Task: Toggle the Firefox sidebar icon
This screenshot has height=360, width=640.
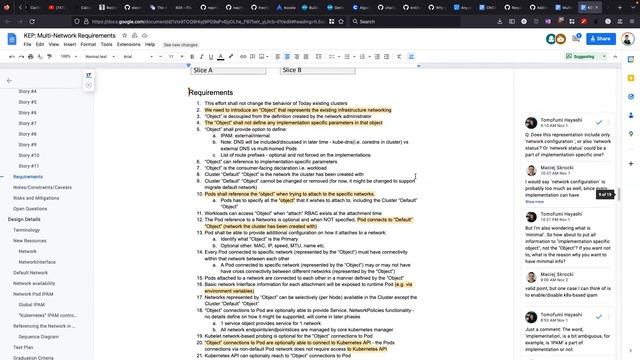Action: pyautogui.click(x=512, y=21)
